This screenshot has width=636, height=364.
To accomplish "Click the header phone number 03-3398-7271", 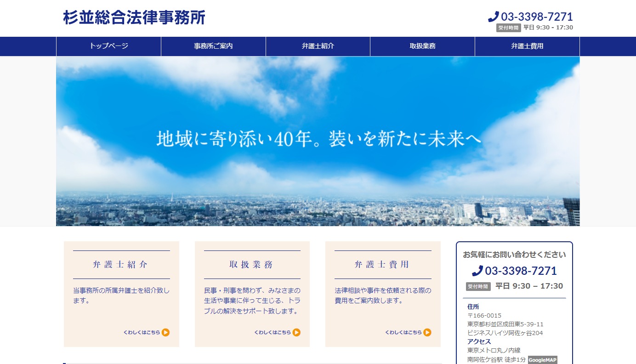I will [x=537, y=17].
